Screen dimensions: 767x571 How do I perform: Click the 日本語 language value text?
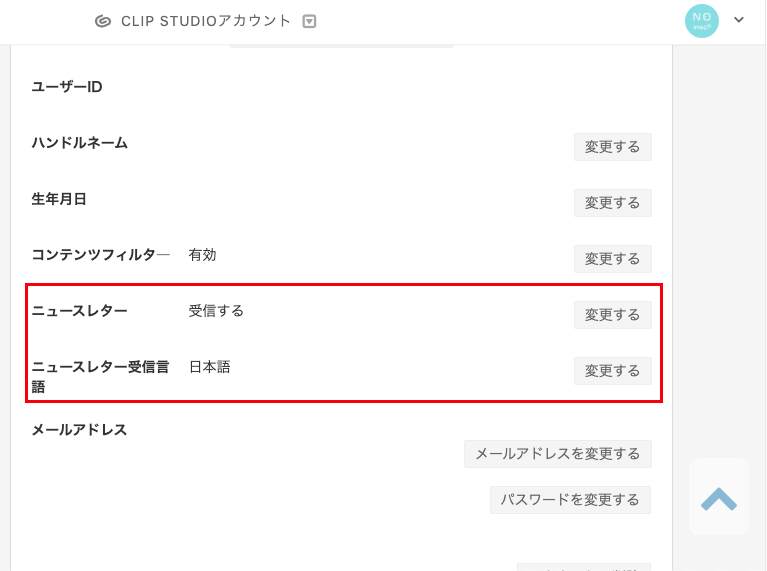click(x=209, y=367)
